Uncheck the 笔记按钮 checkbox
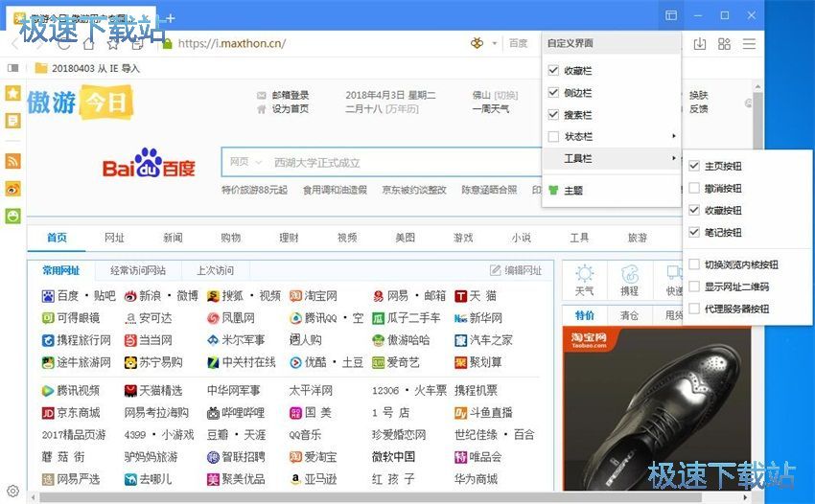 pos(694,232)
